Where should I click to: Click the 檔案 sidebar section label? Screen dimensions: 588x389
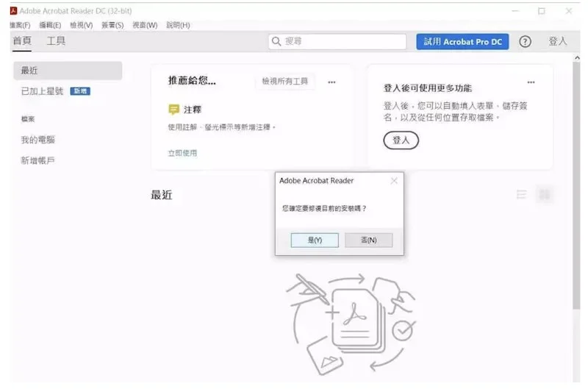[28, 119]
